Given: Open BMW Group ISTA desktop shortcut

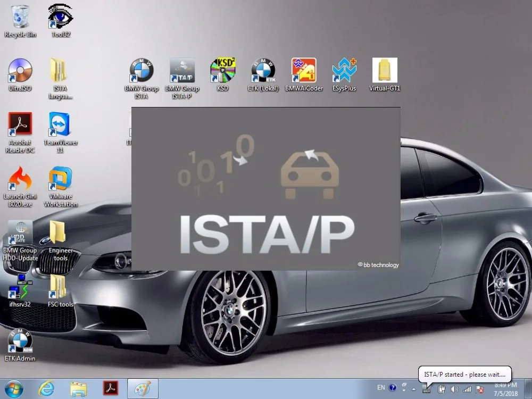Looking at the screenshot, I should (142, 71).
